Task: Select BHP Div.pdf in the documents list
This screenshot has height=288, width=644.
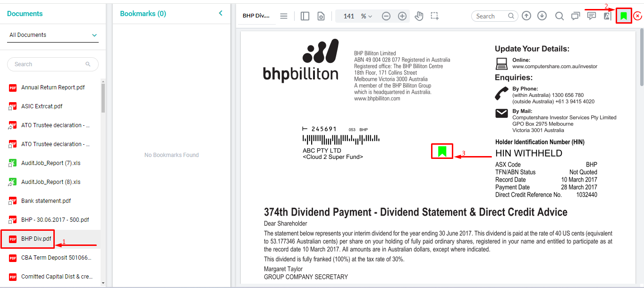Action: click(x=36, y=239)
